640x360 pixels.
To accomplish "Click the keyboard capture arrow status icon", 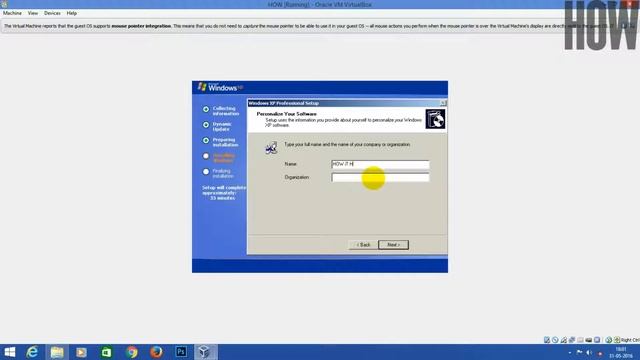I will click(617, 340).
